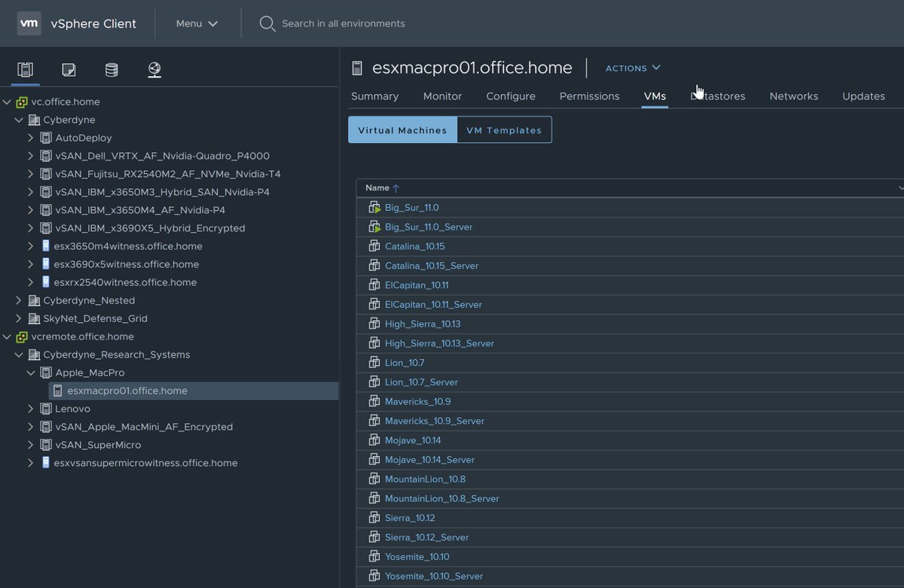Collapse the vc.office.home tree node
This screenshot has width=904, height=588.
coord(7,102)
